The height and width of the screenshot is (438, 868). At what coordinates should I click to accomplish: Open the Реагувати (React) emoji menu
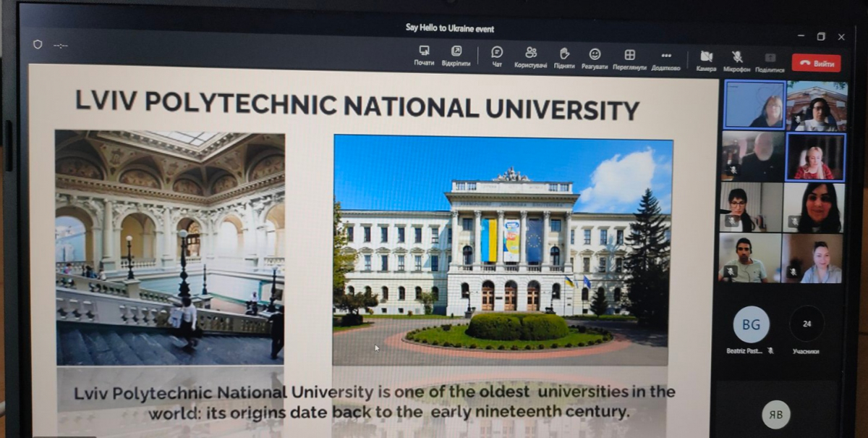595,54
